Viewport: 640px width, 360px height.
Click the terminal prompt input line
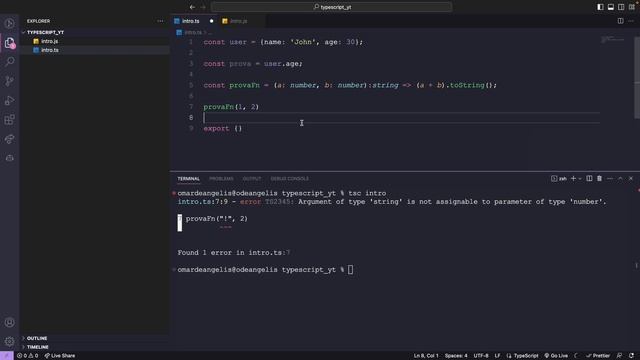point(265,270)
